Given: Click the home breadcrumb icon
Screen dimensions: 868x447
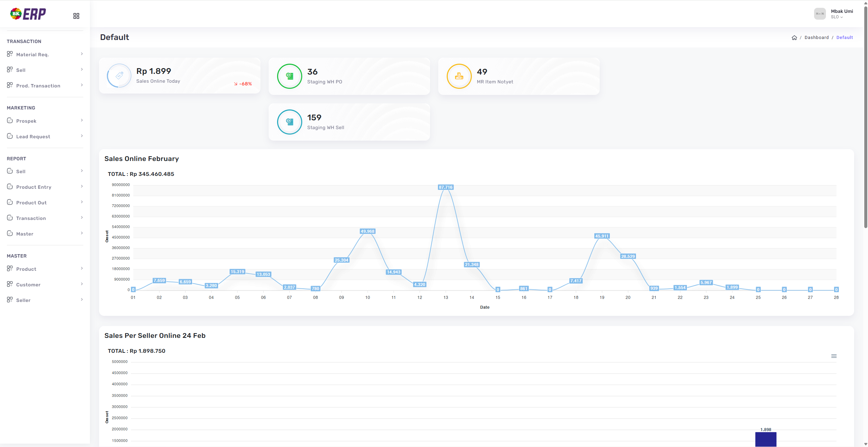Looking at the screenshot, I should click(x=794, y=38).
